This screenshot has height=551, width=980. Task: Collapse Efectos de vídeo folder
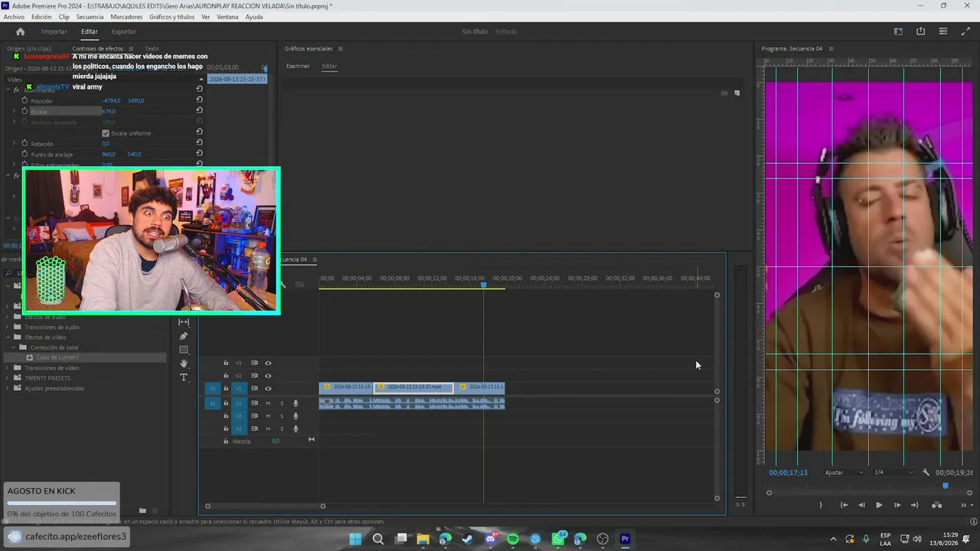pos(8,337)
